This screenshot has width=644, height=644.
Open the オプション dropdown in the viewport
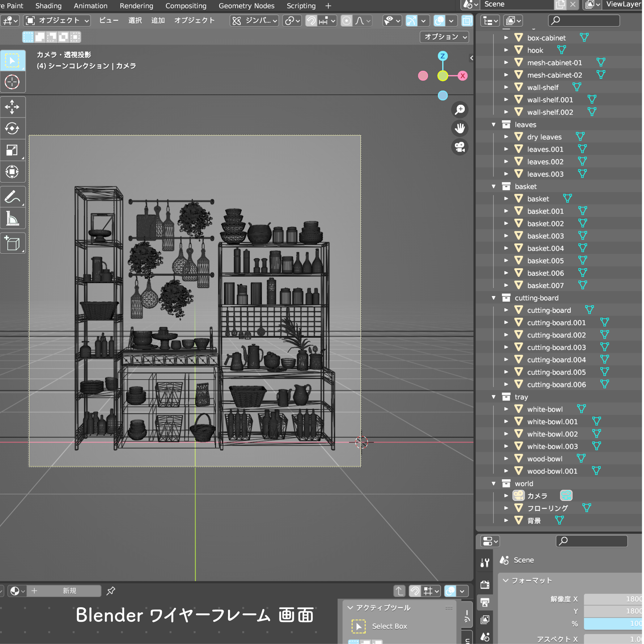pyautogui.click(x=444, y=37)
